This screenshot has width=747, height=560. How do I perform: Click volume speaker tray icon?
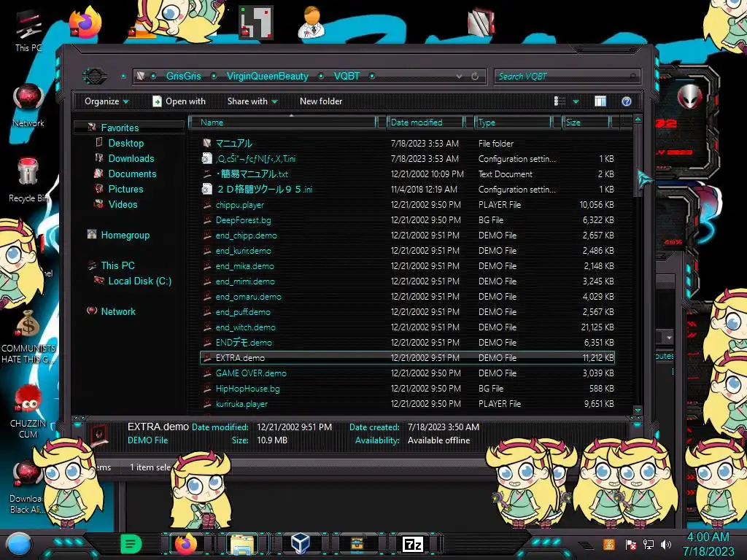666,544
